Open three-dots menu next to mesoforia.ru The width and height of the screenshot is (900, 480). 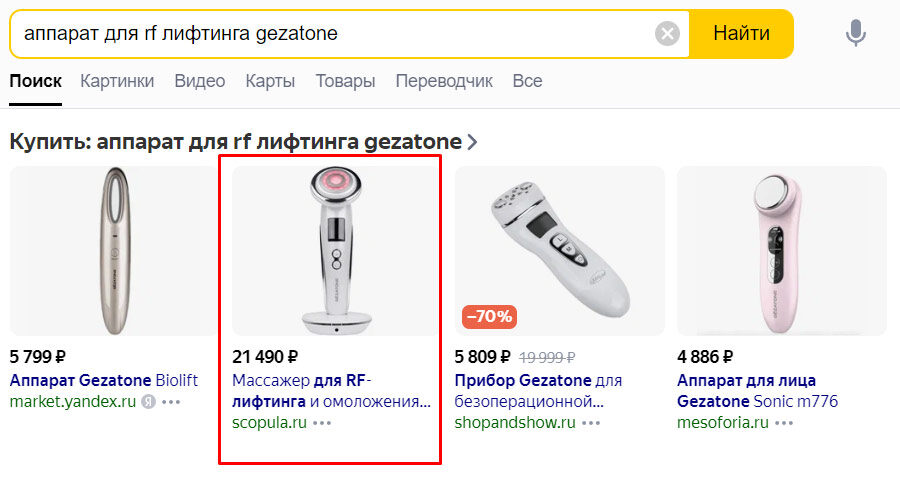click(x=783, y=423)
